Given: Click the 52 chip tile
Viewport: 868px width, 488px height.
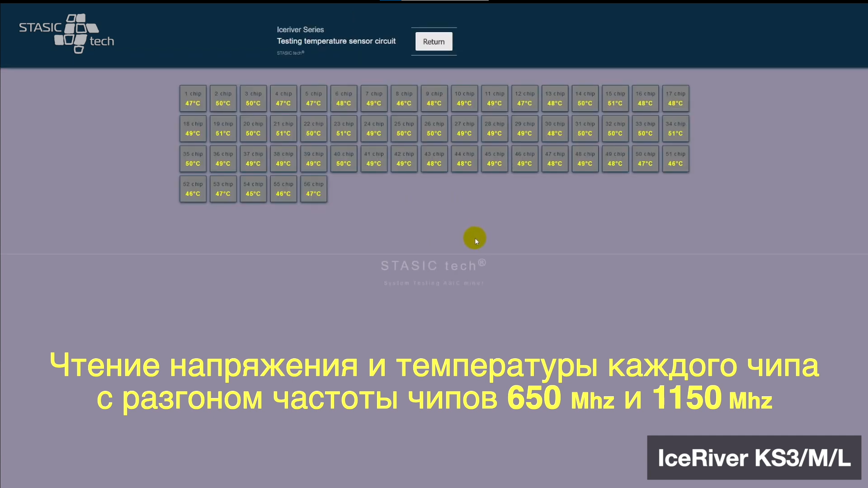Looking at the screenshot, I should (193, 189).
